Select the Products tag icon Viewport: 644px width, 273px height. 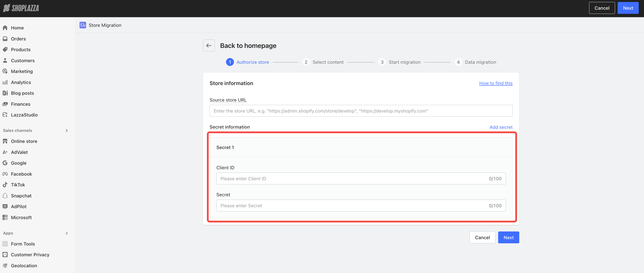point(5,49)
